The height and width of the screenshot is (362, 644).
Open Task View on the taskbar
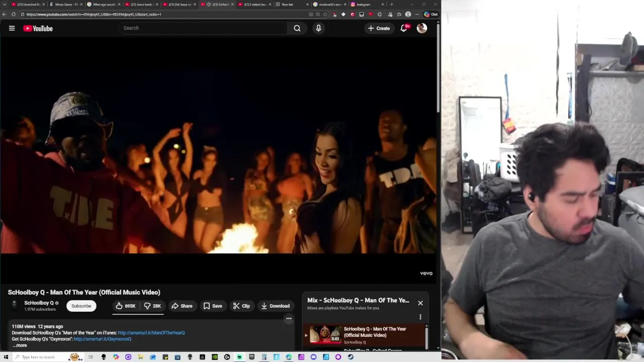[91, 357]
